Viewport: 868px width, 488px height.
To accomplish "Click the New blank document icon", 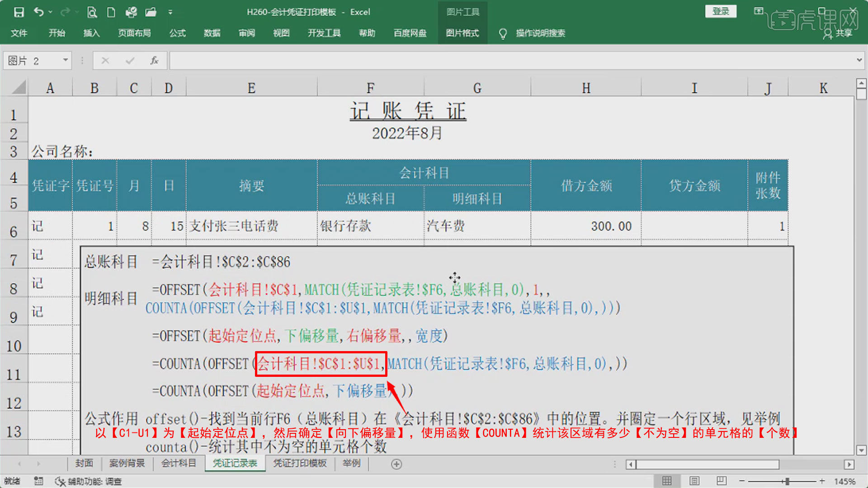I will click(x=111, y=12).
